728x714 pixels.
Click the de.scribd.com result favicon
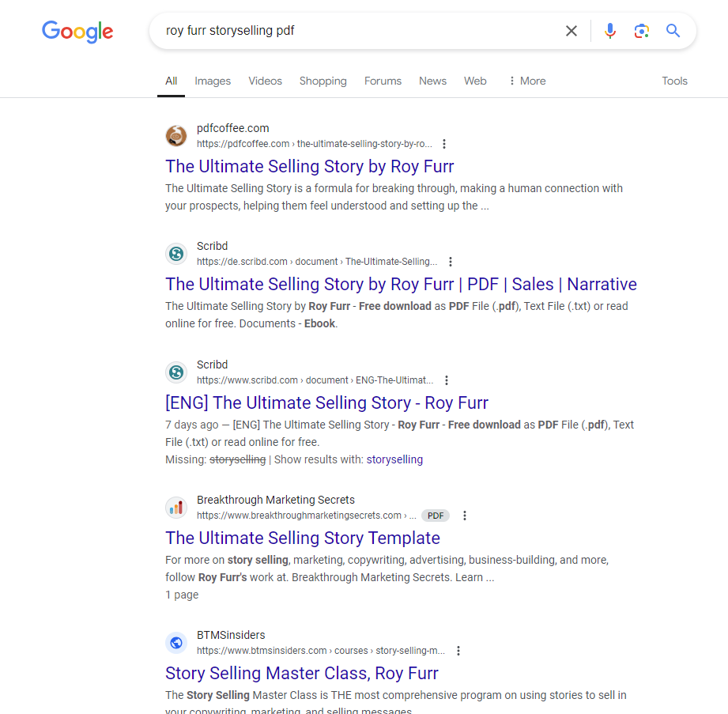[176, 254]
